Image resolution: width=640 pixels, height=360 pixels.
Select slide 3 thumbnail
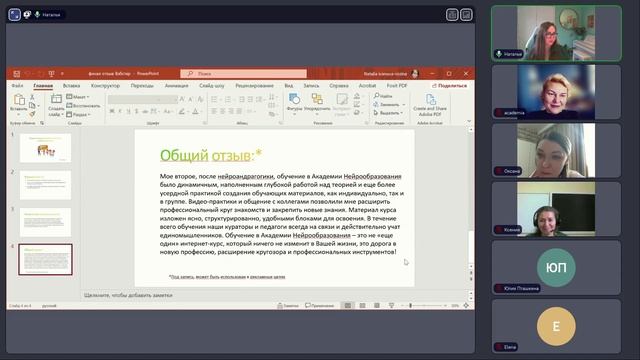click(x=45, y=222)
